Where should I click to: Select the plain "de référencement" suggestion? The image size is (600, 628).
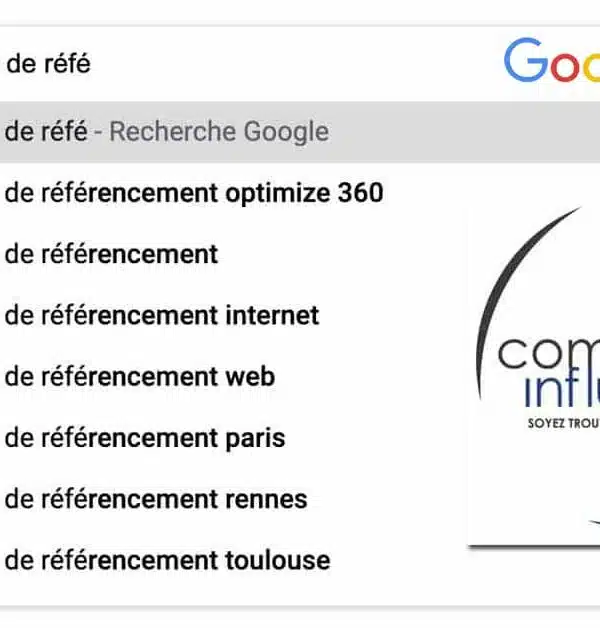click(111, 254)
